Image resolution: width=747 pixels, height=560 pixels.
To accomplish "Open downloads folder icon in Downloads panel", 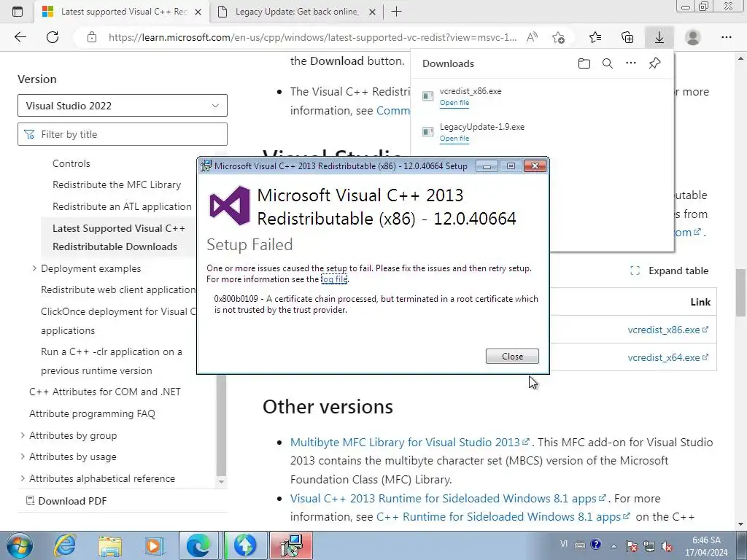I will [584, 63].
